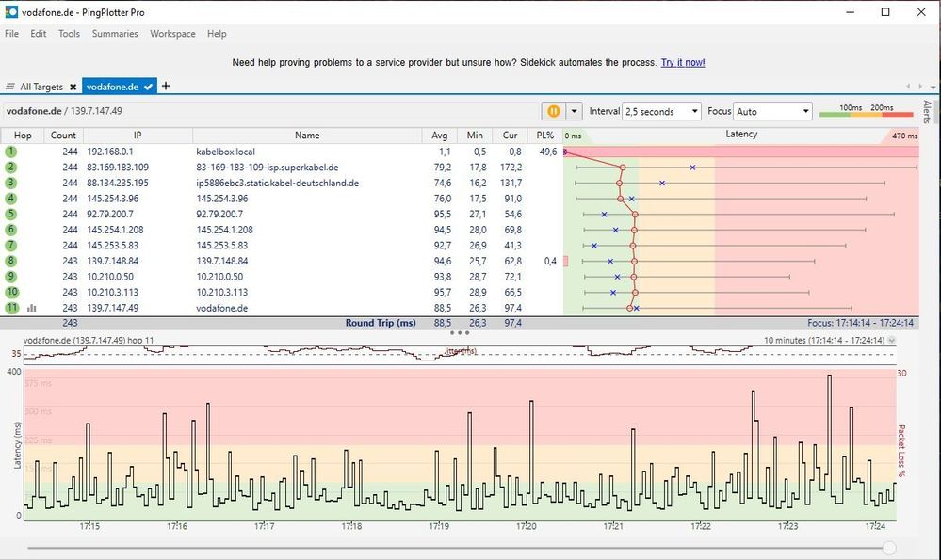Click the timeline slider handle at the bottom

click(888, 548)
